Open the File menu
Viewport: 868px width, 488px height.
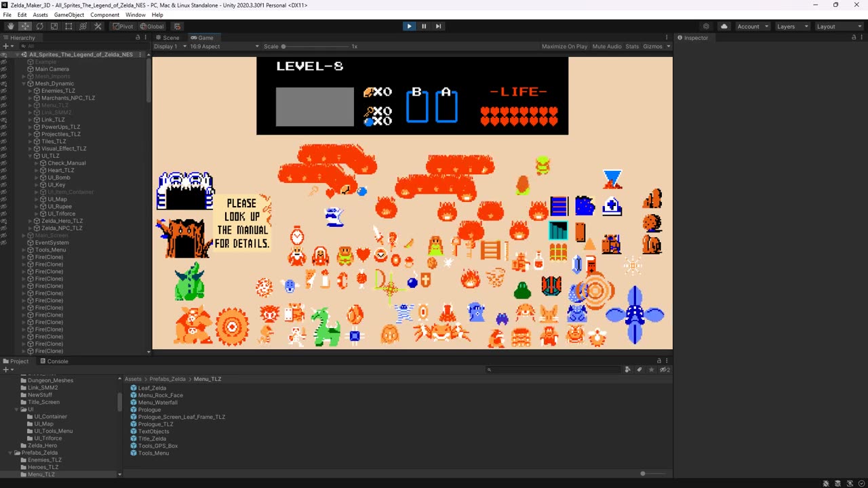tap(7, 15)
